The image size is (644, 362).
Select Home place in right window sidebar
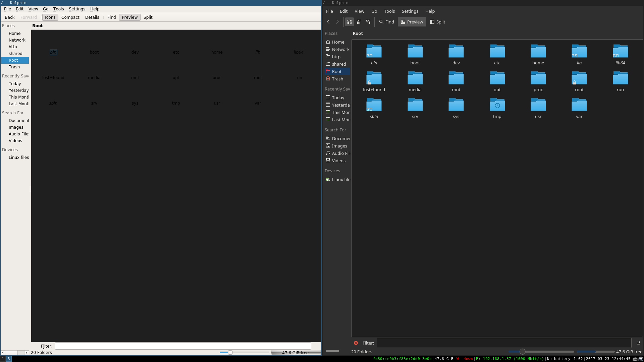tap(338, 42)
